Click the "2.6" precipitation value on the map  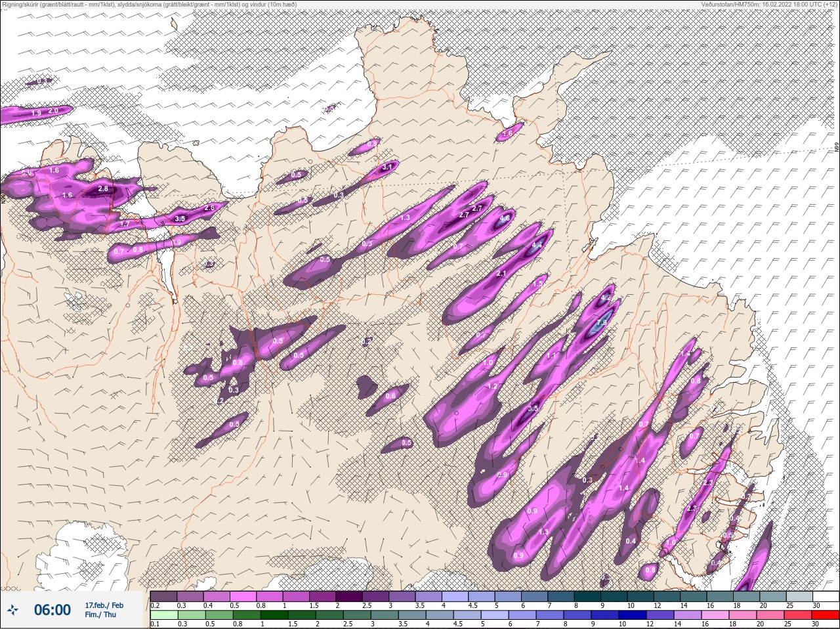pos(209,208)
